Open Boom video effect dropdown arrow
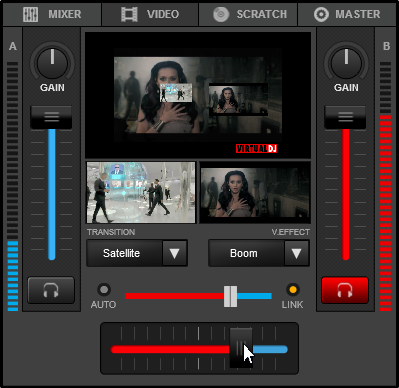 (x=297, y=253)
